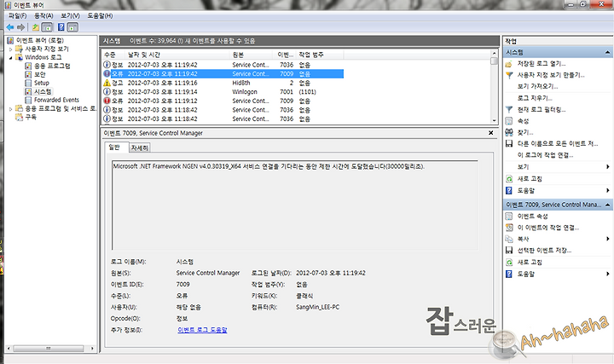Click 이 로그에 작업 연결 action
The width and height of the screenshot is (614, 364).
click(545, 155)
